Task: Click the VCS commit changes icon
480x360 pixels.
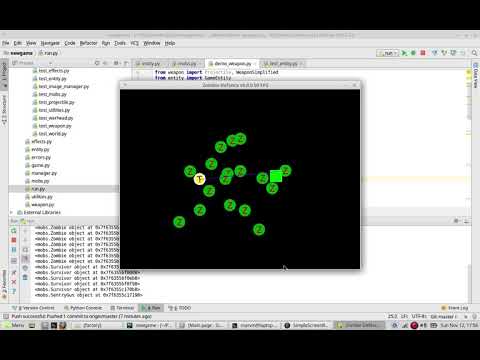Action: pos(444,53)
